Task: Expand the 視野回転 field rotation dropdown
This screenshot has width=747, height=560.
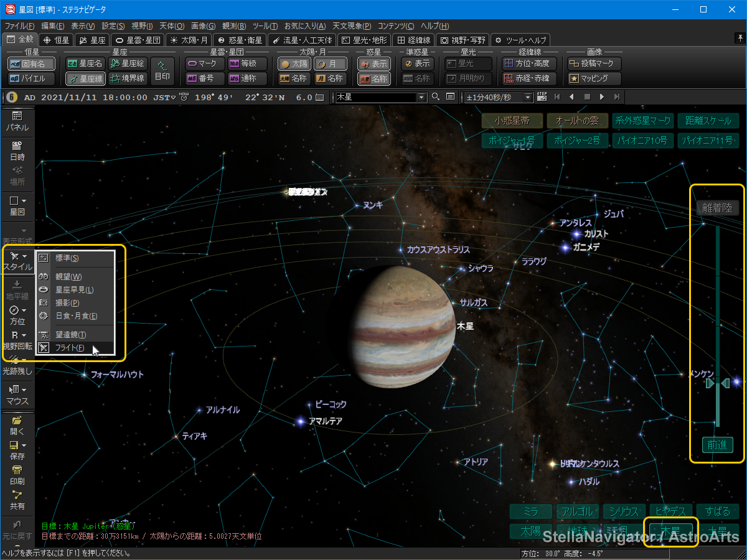Action: (x=24, y=335)
